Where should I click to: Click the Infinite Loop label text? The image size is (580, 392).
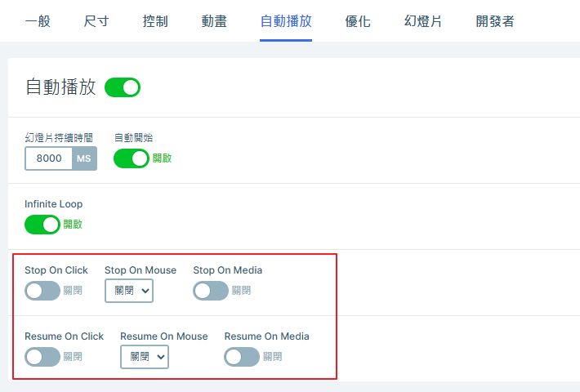pos(54,204)
